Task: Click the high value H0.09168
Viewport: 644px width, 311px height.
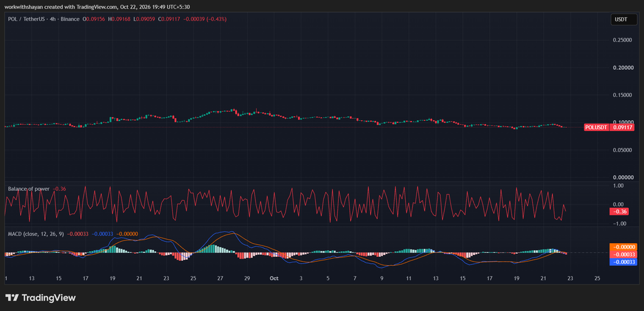Action: click(119, 20)
